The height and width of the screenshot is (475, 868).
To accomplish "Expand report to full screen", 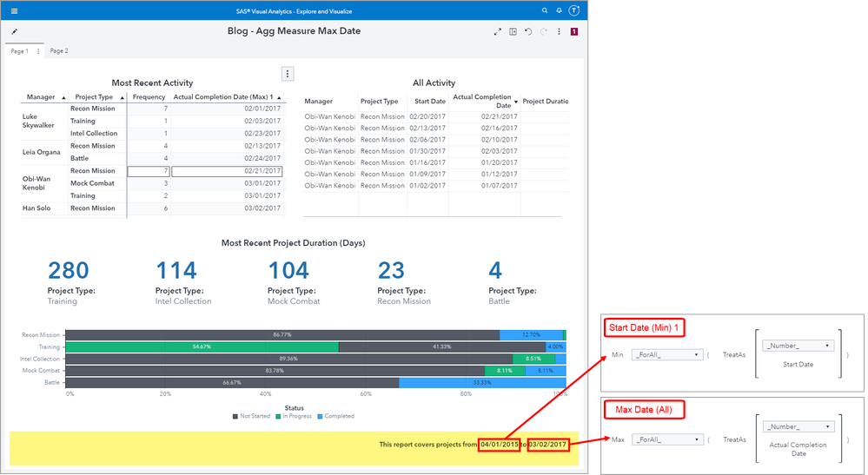I will pos(498,31).
